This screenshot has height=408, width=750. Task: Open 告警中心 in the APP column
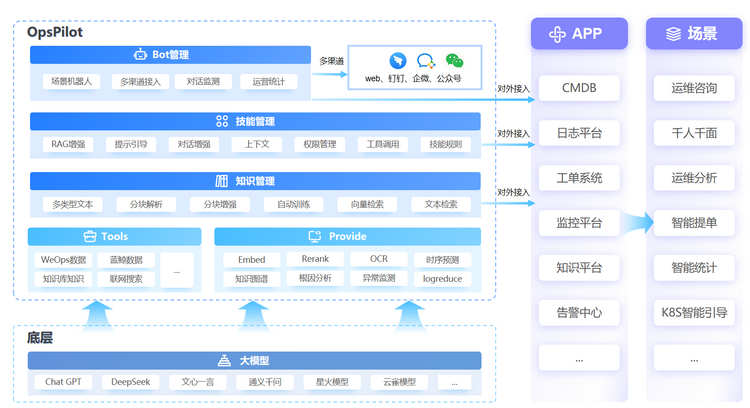point(579,312)
